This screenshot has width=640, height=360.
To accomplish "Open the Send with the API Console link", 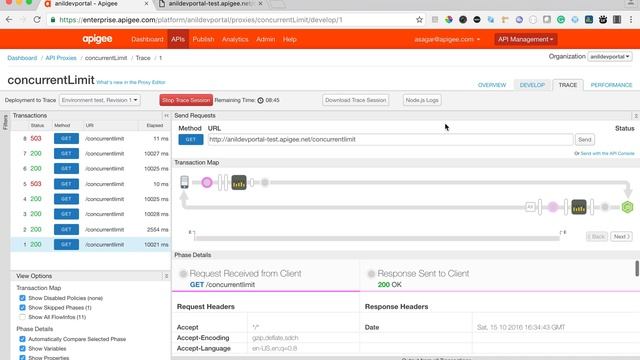I will point(607,153).
